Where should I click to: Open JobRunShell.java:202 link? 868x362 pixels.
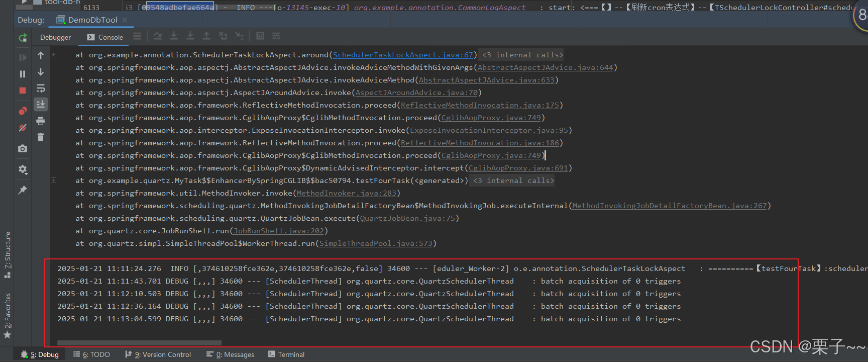(278, 231)
